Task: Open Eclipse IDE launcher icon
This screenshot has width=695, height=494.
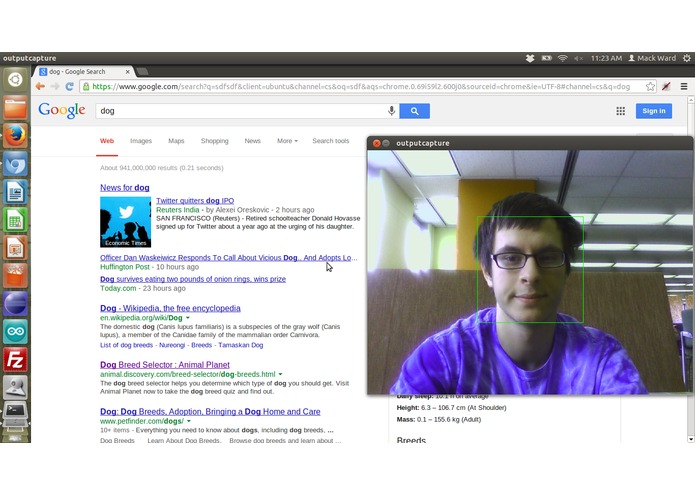Action: coord(15,303)
